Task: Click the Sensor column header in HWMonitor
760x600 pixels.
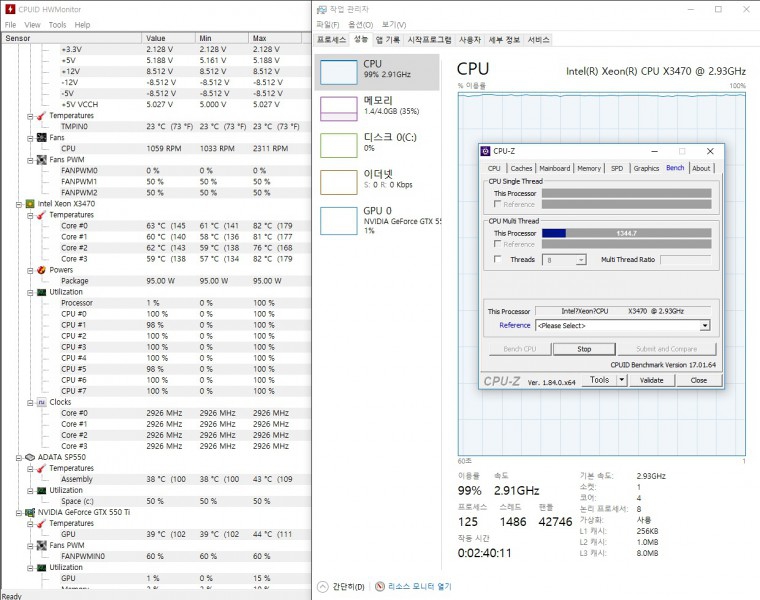Action: pyautogui.click(x=72, y=38)
